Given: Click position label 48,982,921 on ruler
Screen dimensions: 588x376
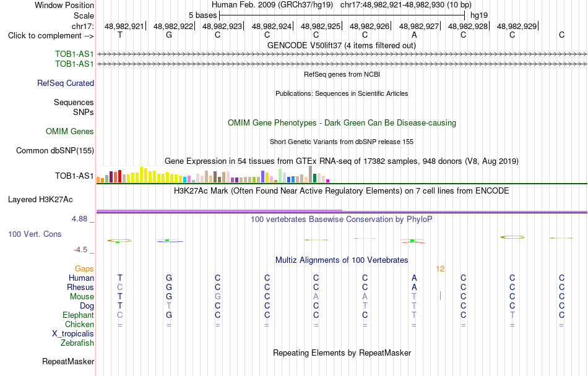Looking at the screenshot, I should [124, 26].
